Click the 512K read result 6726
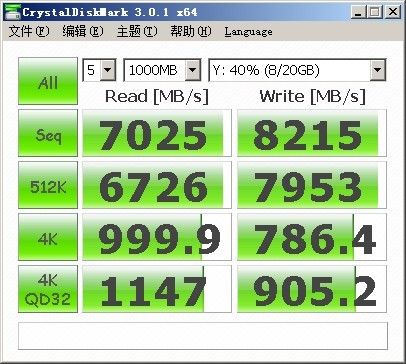This screenshot has width=406, height=364. (x=157, y=185)
